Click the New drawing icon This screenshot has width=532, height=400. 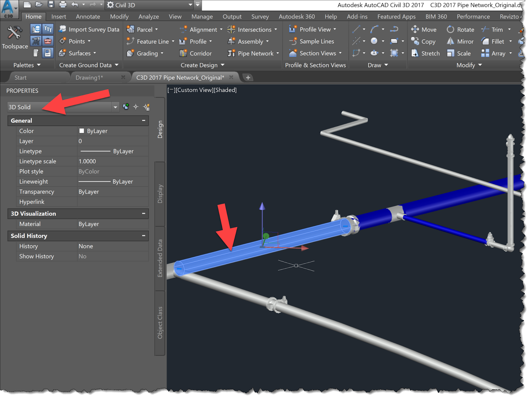point(27,5)
